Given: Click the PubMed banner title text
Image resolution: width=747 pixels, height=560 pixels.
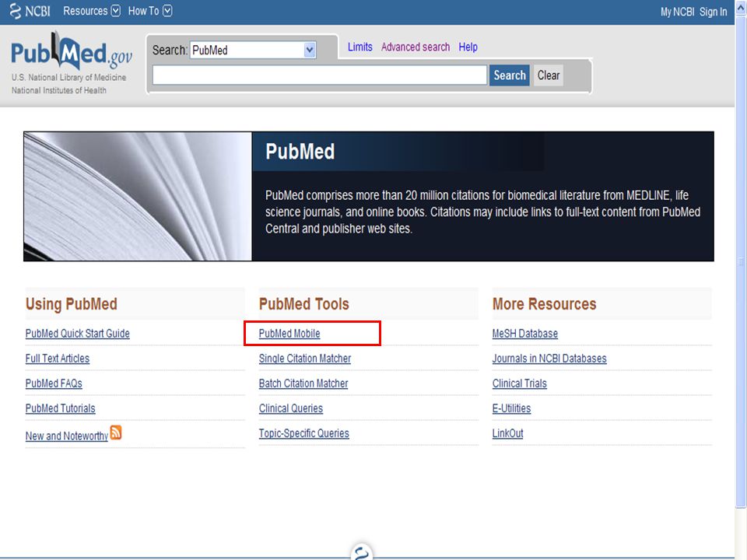Looking at the screenshot, I should (300, 152).
